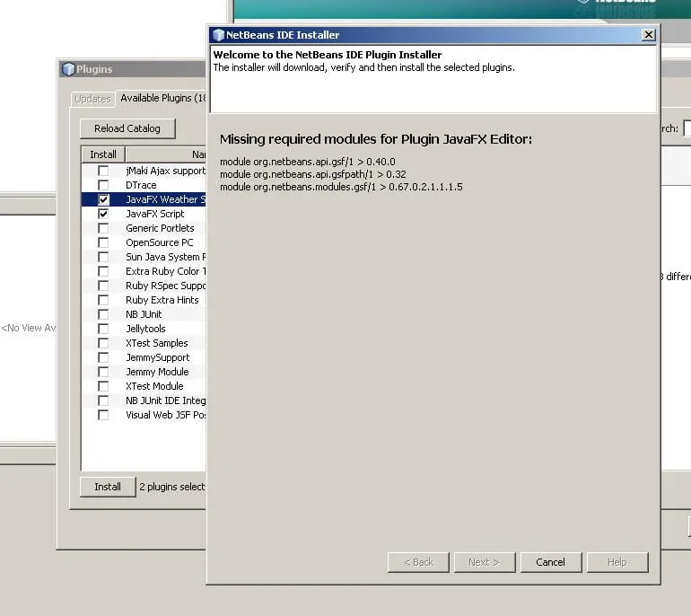Click the Welcome to Plugin Installer heading
Viewport: 691px width, 616px height.
click(328, 55)
